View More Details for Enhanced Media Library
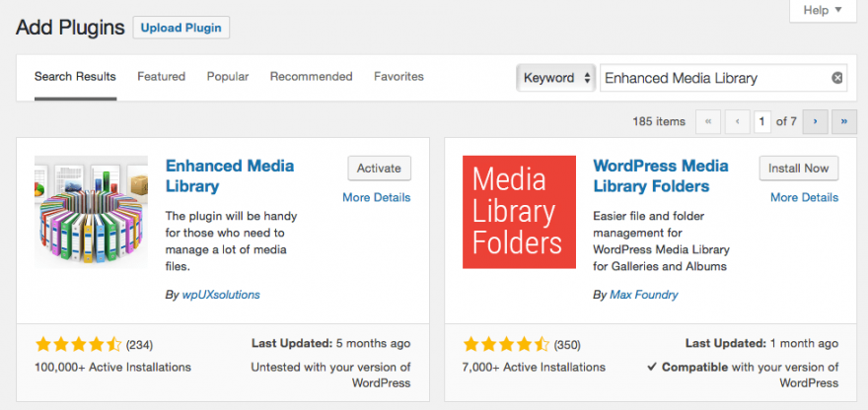Viewport: 868px width, 410px height. tap(377, 197)
